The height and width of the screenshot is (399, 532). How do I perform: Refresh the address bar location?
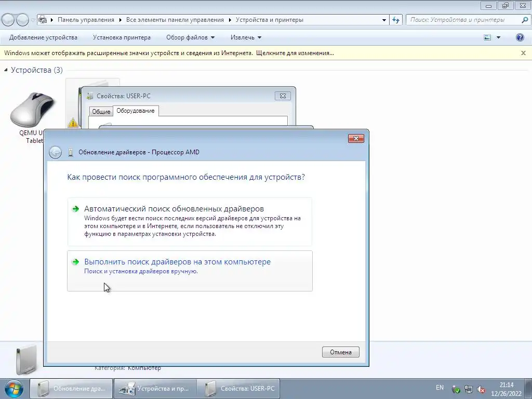tap(396, 20)
